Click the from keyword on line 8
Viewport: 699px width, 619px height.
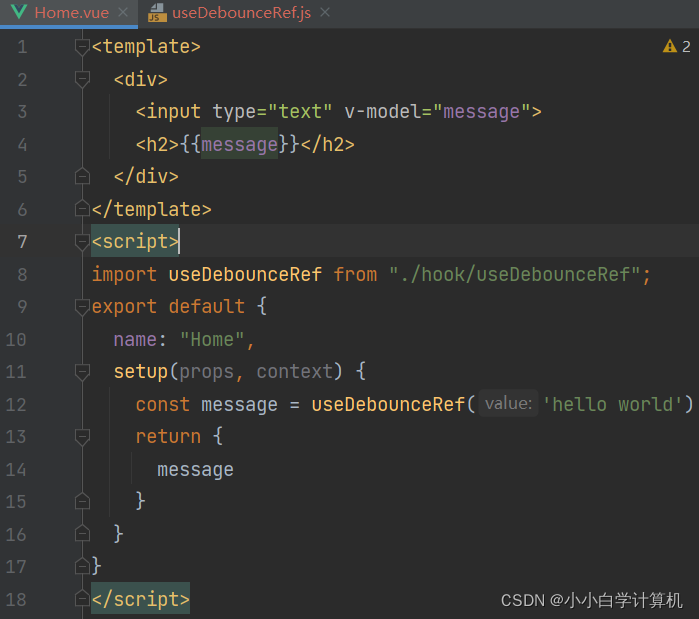(x=355, y=275)
